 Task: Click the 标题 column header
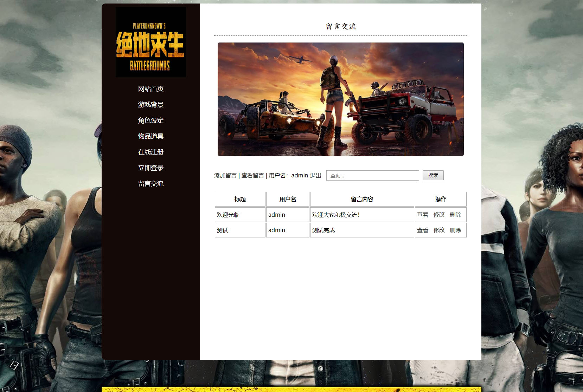(x=240, y=199)
